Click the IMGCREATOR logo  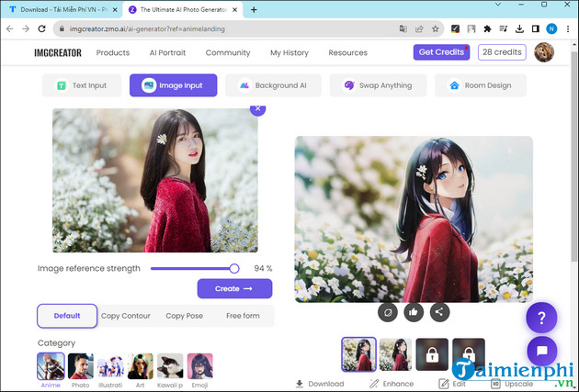58,52
